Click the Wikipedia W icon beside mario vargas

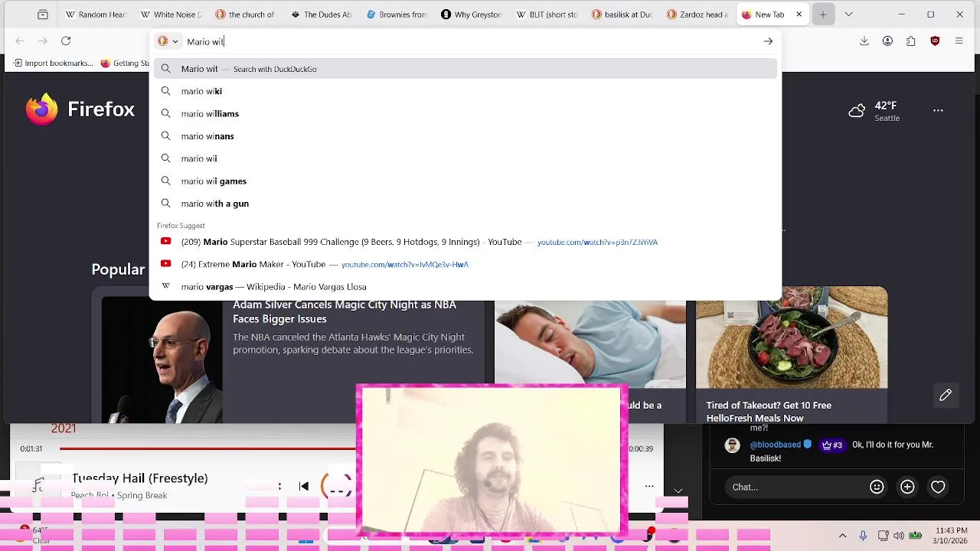coord(165,287)
